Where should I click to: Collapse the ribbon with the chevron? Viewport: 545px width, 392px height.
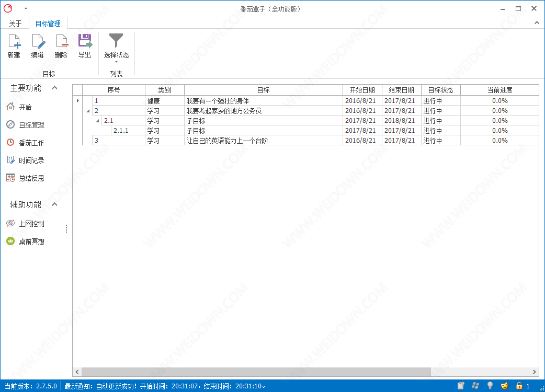537,23
